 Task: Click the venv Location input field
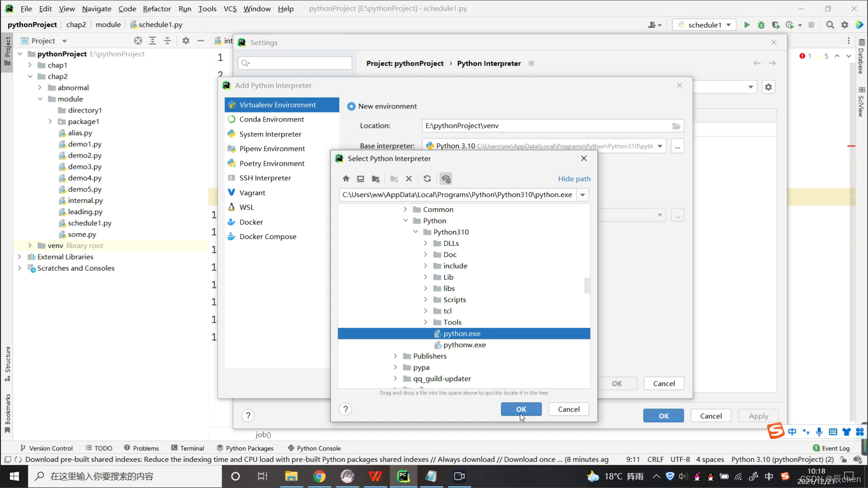[x=546, y=126]
